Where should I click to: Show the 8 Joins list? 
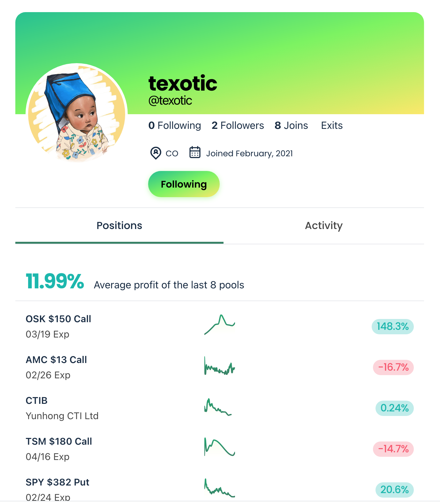291,125
